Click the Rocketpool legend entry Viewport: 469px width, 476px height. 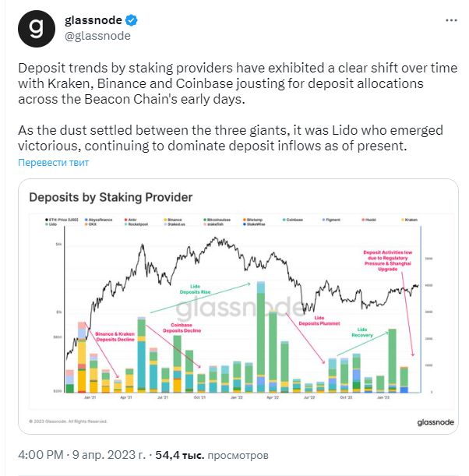point(136,224)
